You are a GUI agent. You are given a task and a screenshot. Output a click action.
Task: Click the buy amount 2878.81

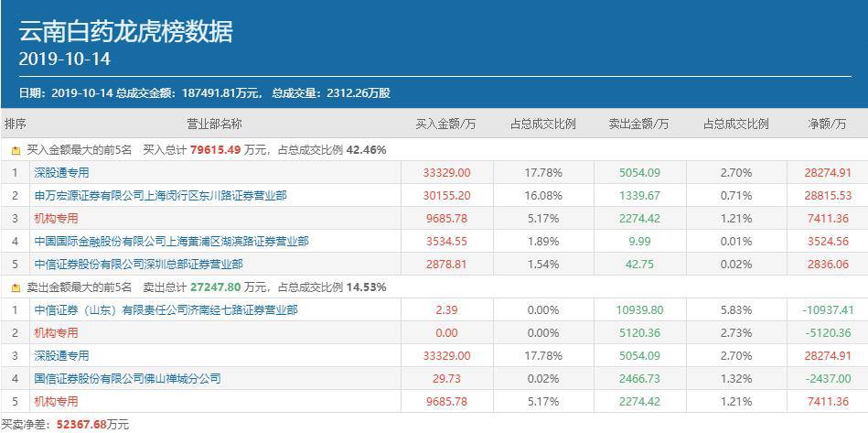point(446,265)
